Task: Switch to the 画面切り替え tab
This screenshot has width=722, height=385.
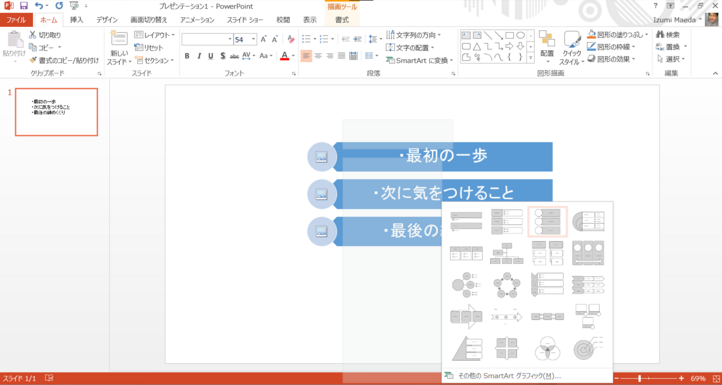Action: tap(149, 20)
